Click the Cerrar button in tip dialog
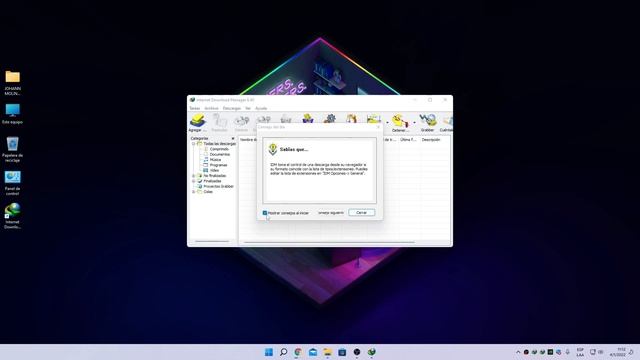 point(362,213)
